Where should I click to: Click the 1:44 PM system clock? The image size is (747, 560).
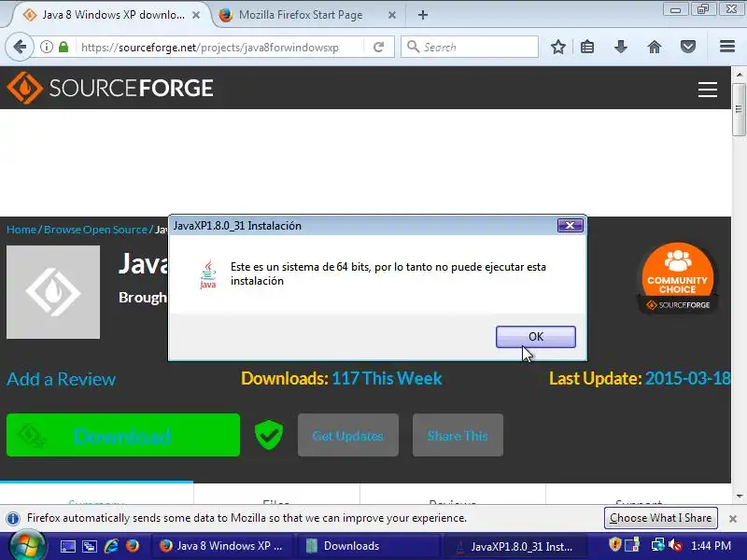(711, 546)
